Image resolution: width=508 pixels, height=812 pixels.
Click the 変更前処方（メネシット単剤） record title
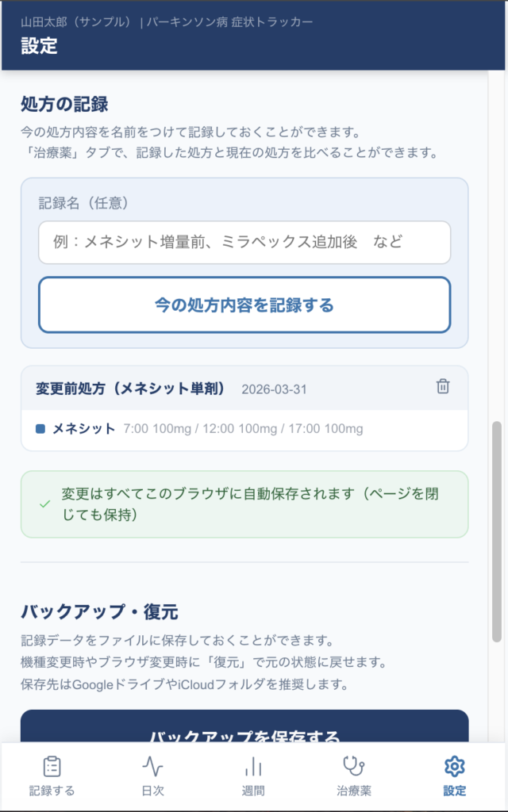[x=131, y=389]
